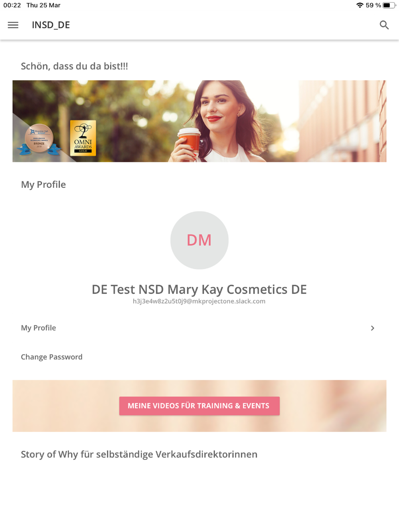
Task: Tap the Omni Awards gold badge
Action: pos(83,138)
